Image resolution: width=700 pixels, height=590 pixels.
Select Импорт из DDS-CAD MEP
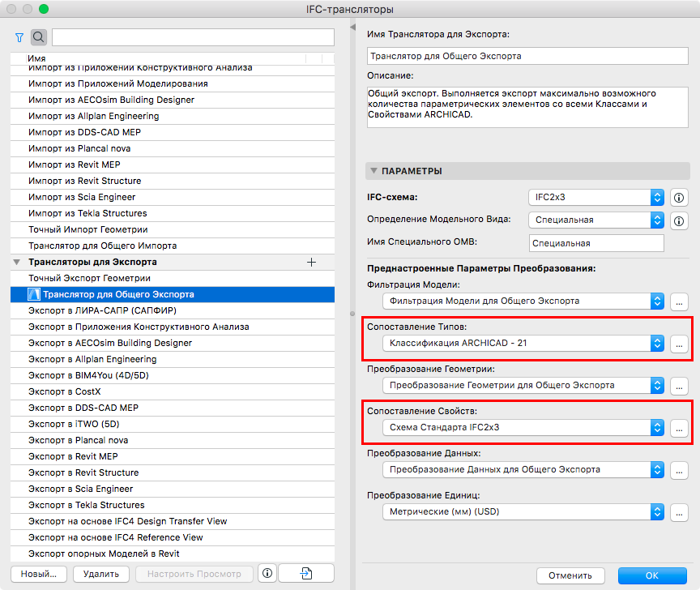click(173, 132)
